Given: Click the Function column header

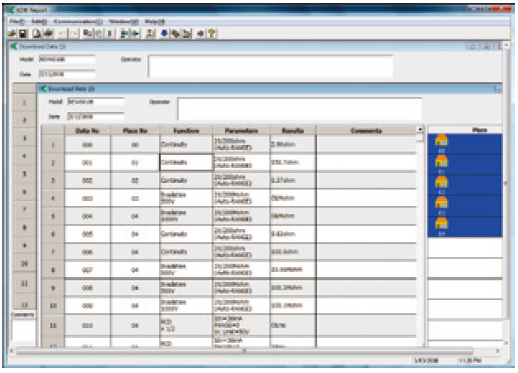Looking at the screenshot, I should coord(186,131).
